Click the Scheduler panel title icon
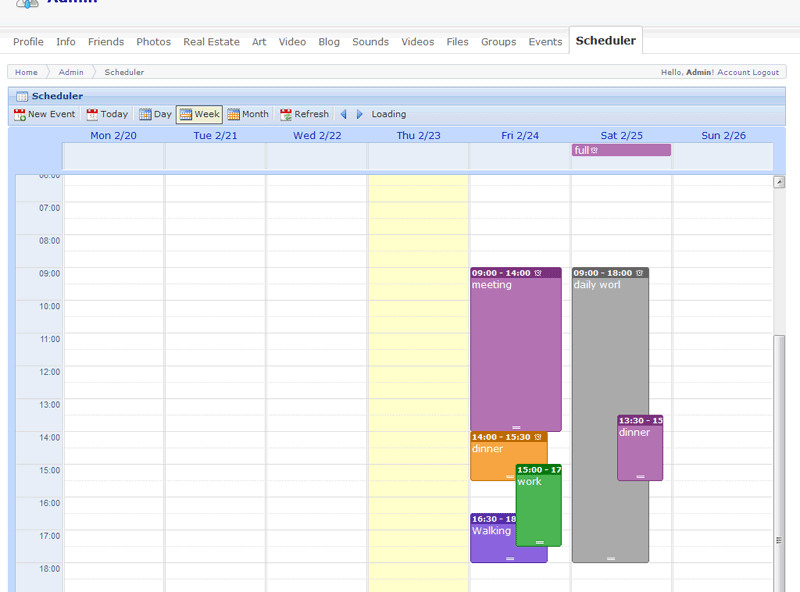The width and height of the screenshot is (800, 592). click(x=22, y=96)
